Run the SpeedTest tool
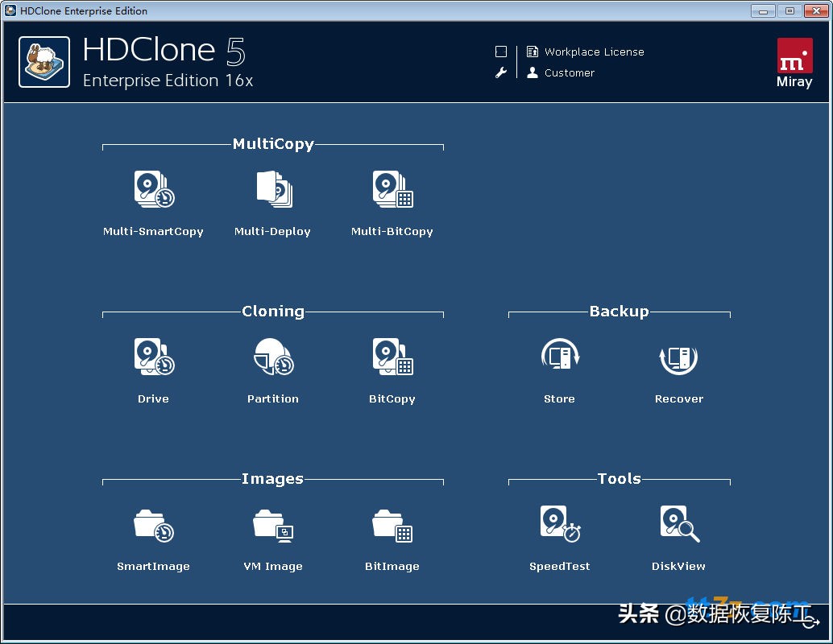The image size is (833, 644). (x=559, y=524)
